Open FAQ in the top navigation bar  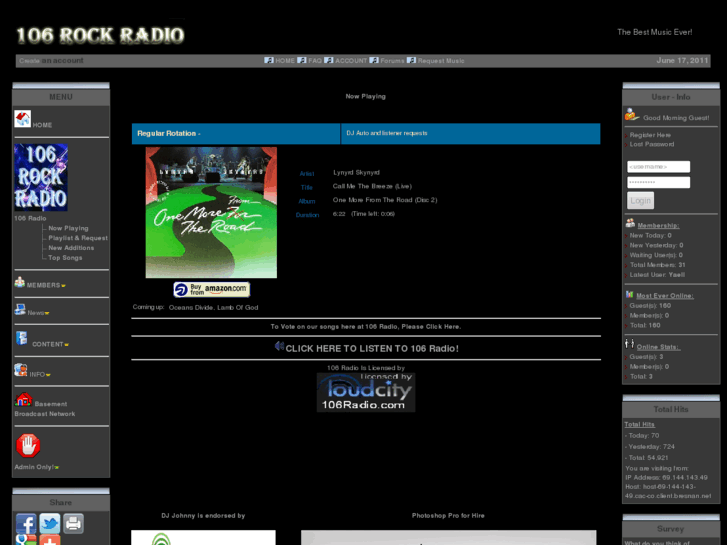click(x=315, y=61)
